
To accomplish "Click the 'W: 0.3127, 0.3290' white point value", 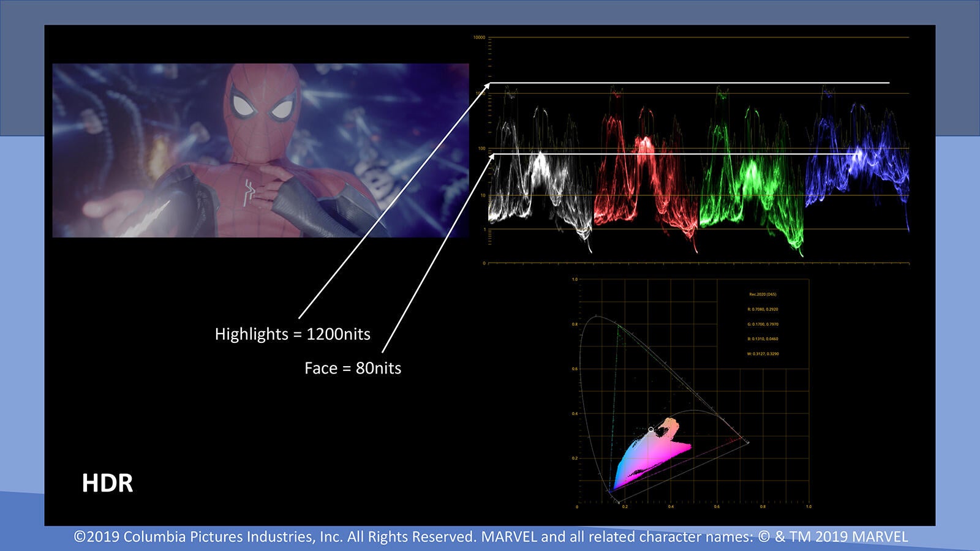I will point(763,354).
